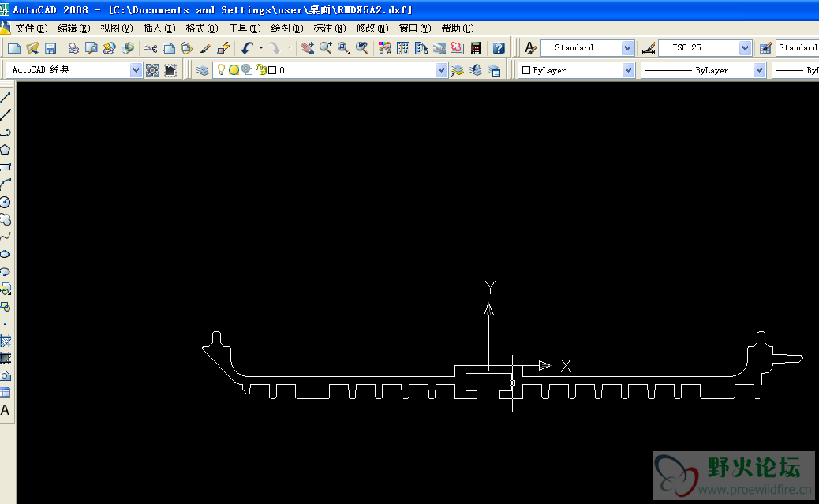Open Plot Preview
Image resolution: width=819 pixels, height=504 pixels.
point(92,49)
